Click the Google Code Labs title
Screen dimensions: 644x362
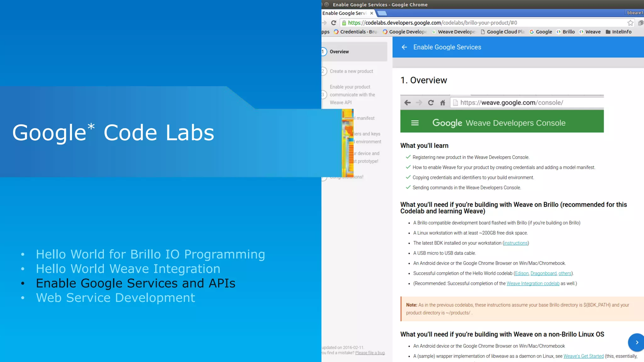click(113, 132)
